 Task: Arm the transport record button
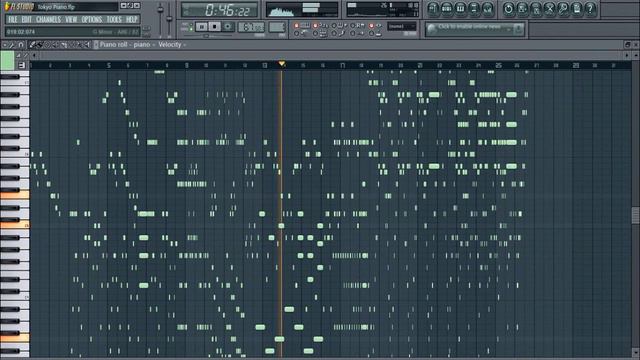pos(228,27)
